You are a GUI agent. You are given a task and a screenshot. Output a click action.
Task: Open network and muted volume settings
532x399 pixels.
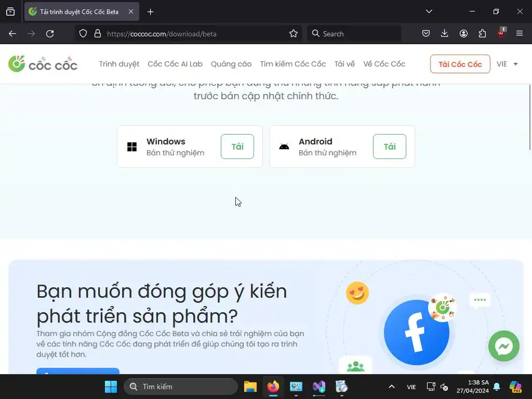pos(437,387)
